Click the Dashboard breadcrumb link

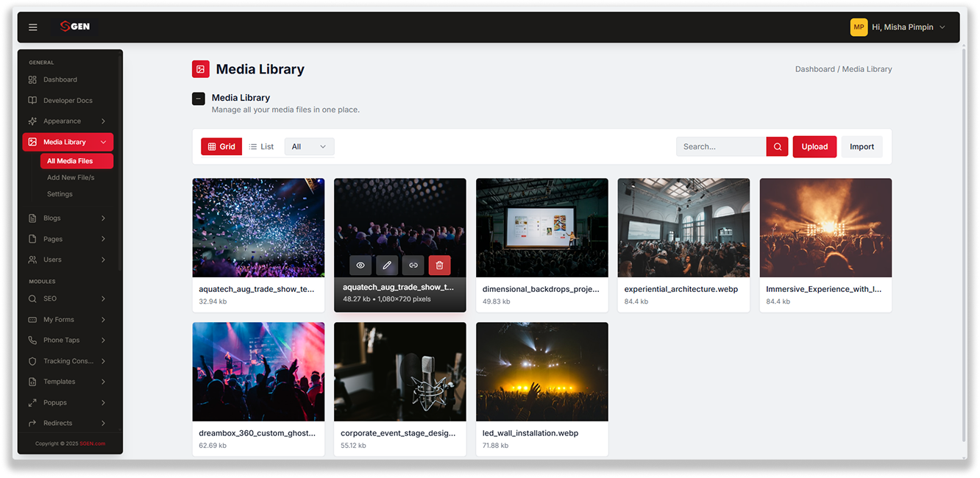tap(815, 69)
